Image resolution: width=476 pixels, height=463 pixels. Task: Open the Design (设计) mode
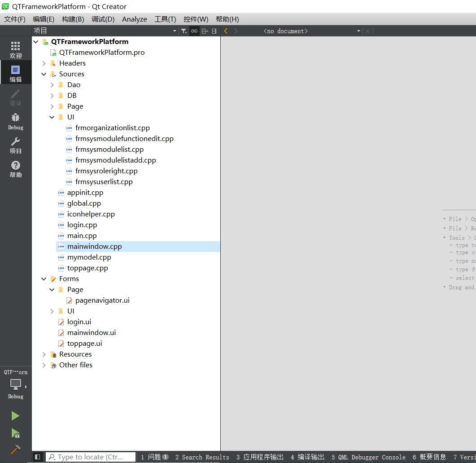pyautogui.click(x=16, y=97)
